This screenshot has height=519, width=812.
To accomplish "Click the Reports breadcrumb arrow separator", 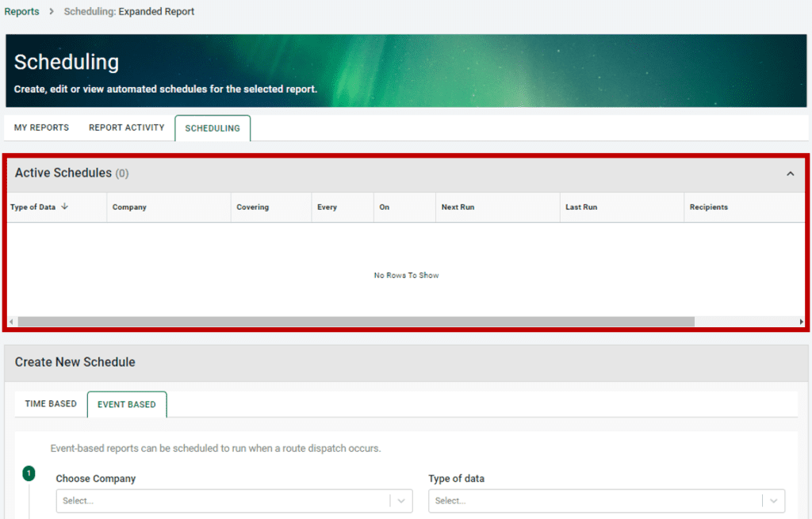I will point(51,12).
